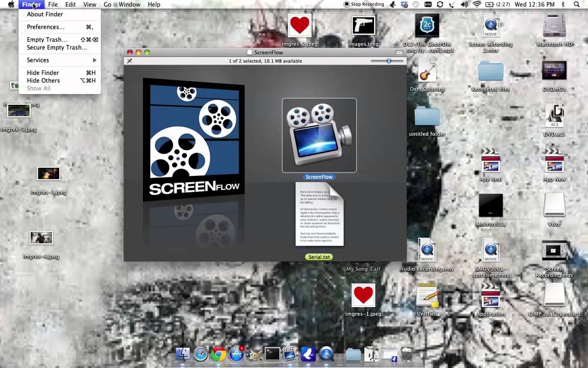
Task: Select imgres-4.jpeg thumbnail on desktop
Action: (x=41, y=238)
